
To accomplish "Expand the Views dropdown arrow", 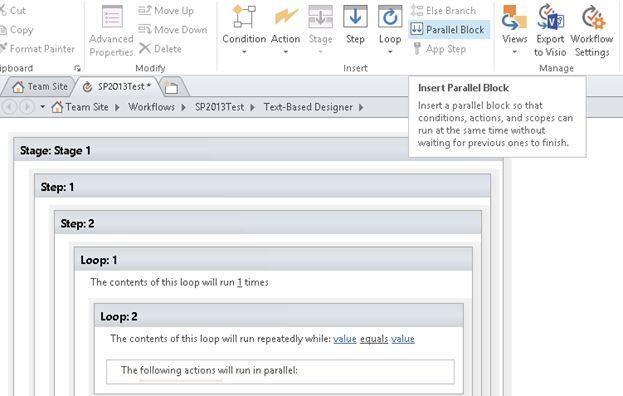I will coord(514,52).
